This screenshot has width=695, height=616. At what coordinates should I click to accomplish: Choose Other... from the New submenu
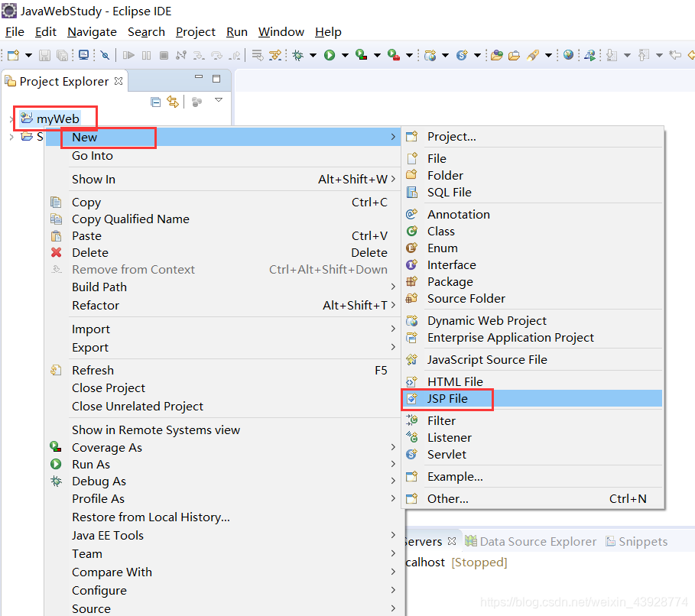pos(532,498)
